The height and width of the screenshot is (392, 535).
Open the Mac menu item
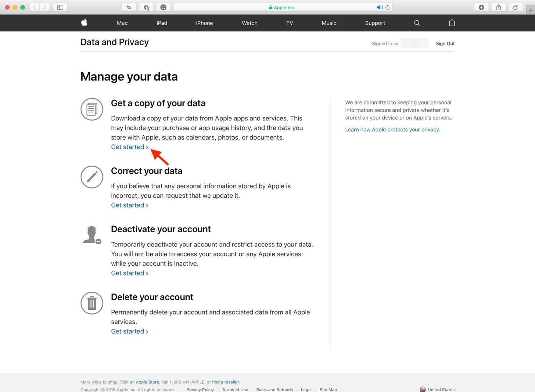click(122, 23)
